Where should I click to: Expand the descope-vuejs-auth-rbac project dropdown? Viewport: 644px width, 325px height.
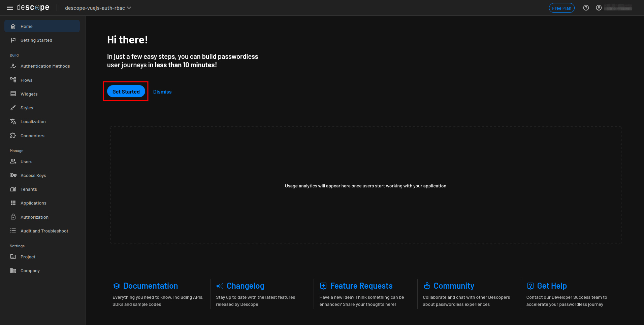point(98,8)
